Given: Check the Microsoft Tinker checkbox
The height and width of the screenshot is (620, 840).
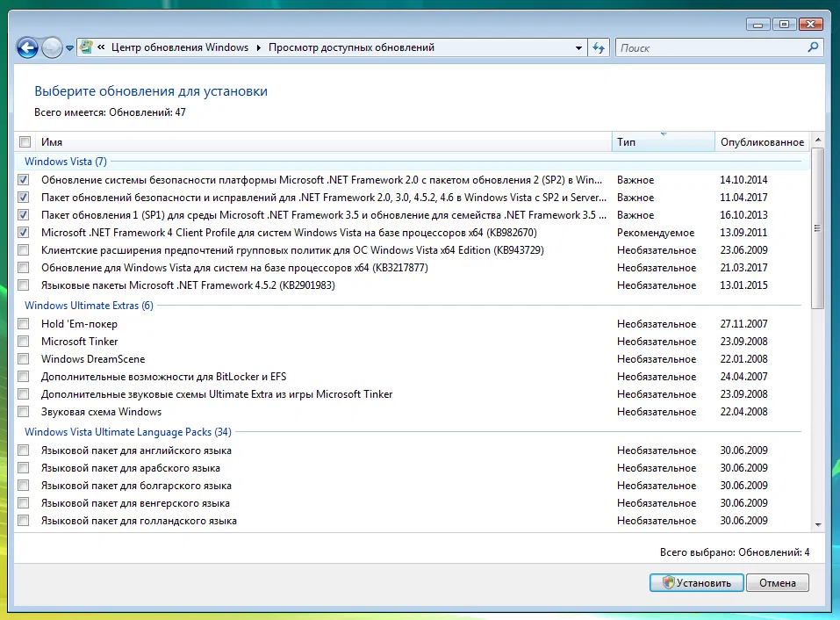Looking at the screenshot, I should (x=24, y=342).
